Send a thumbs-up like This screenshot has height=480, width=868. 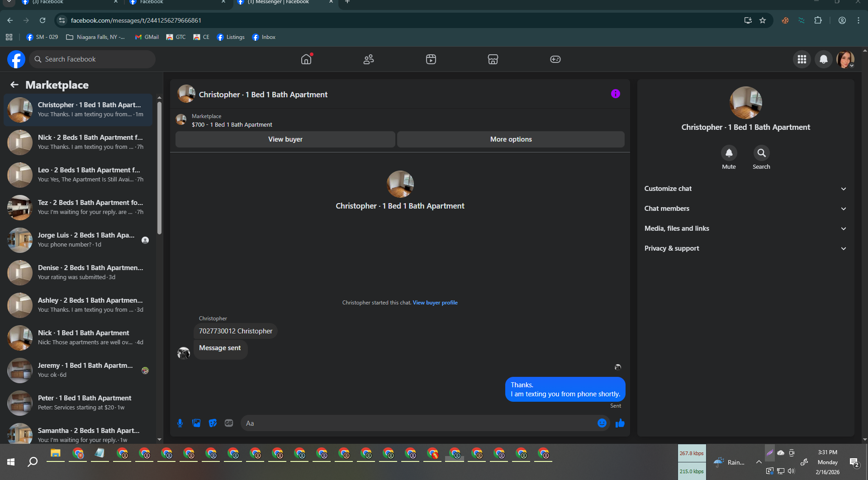tap(620, 423)
